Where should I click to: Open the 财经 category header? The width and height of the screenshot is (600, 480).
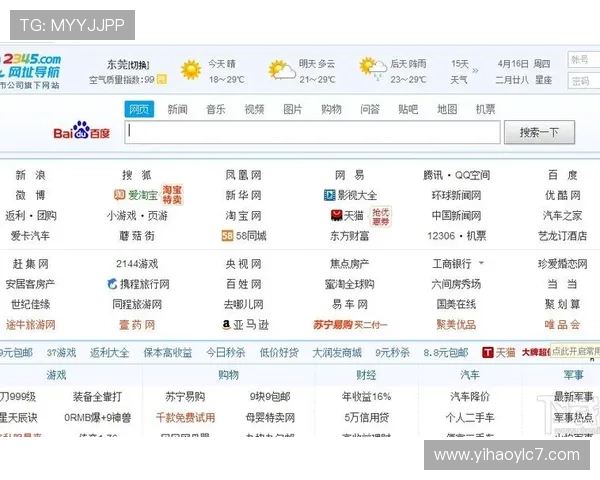pos(366,375)
